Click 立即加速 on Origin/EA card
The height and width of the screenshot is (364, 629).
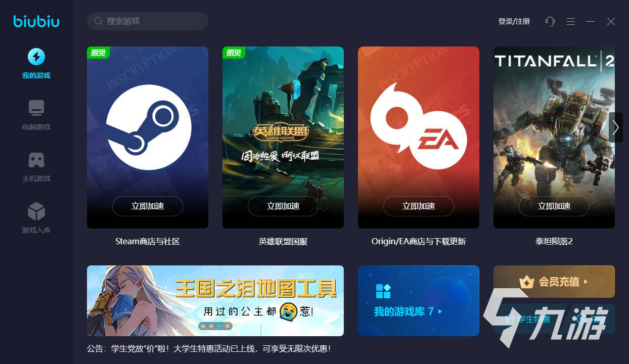click(x=419, y=206)
